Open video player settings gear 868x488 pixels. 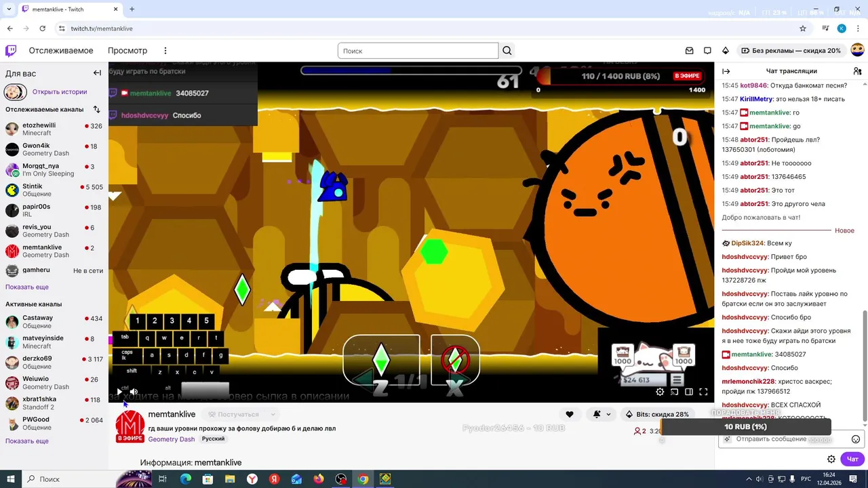pyautogui.click(x=660, y=392)
